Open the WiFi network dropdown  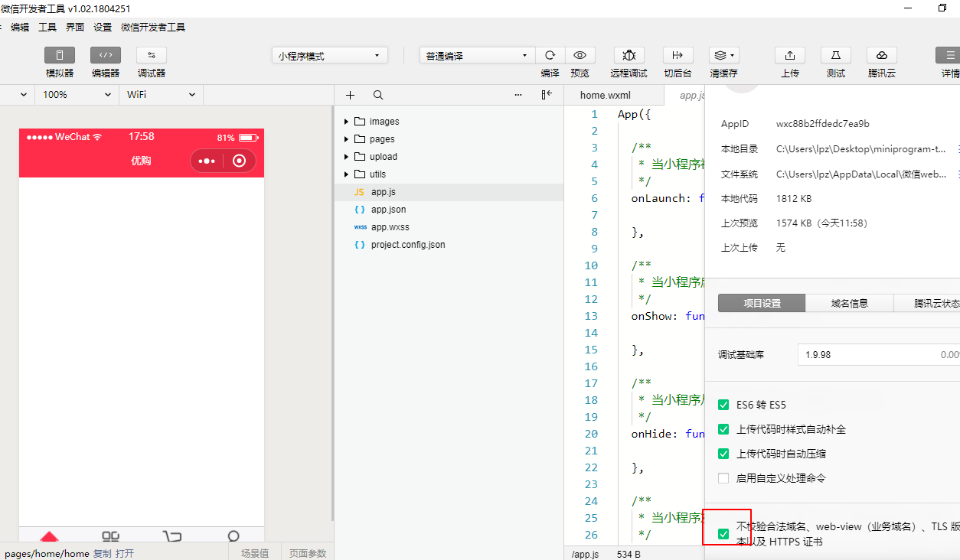coord(161,95)
